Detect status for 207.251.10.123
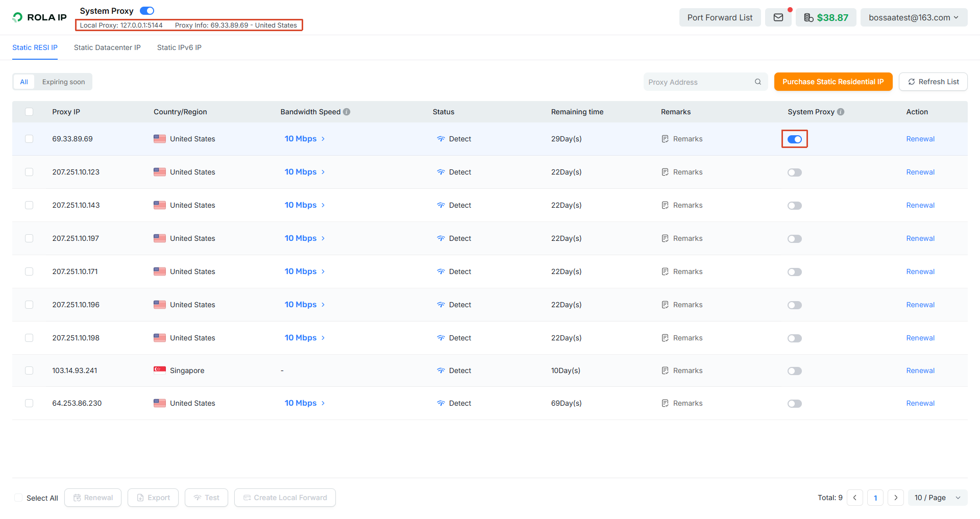 point(454,172)
